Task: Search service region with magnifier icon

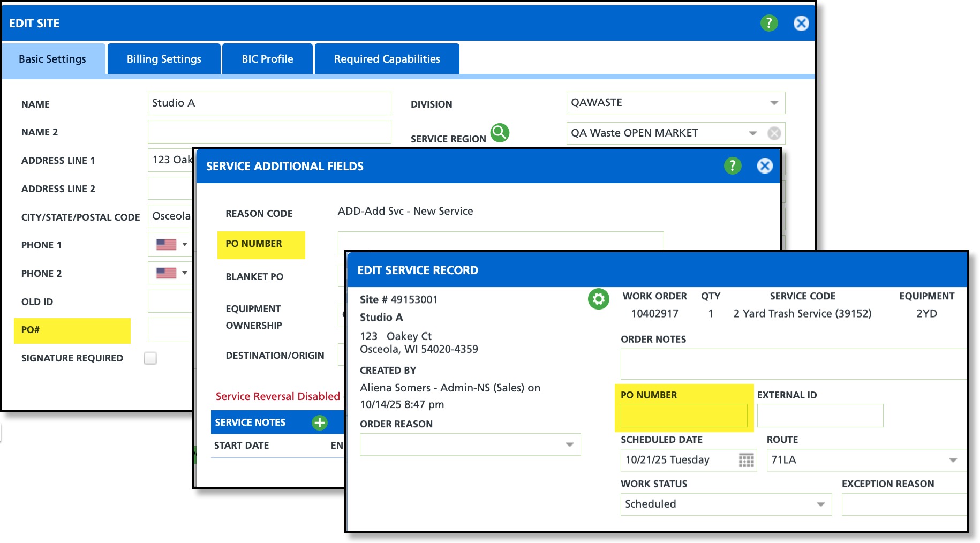Action: pyautogui.click(x=500, y=132)
